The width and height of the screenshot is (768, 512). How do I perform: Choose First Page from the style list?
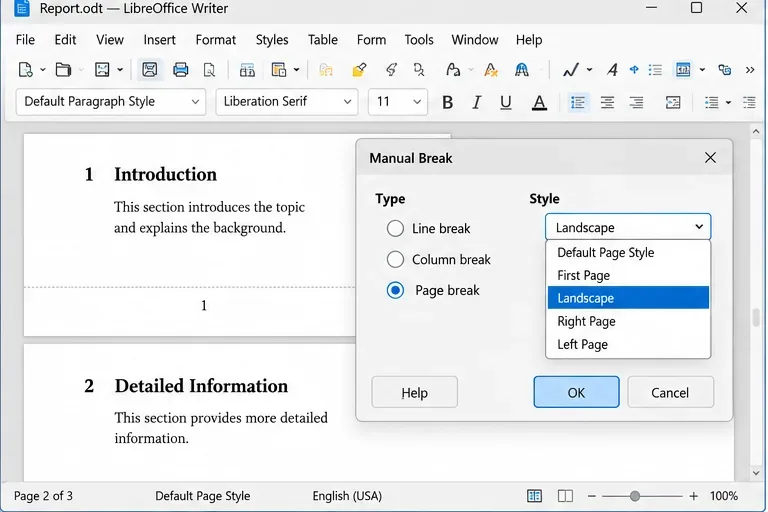[628, 275]
